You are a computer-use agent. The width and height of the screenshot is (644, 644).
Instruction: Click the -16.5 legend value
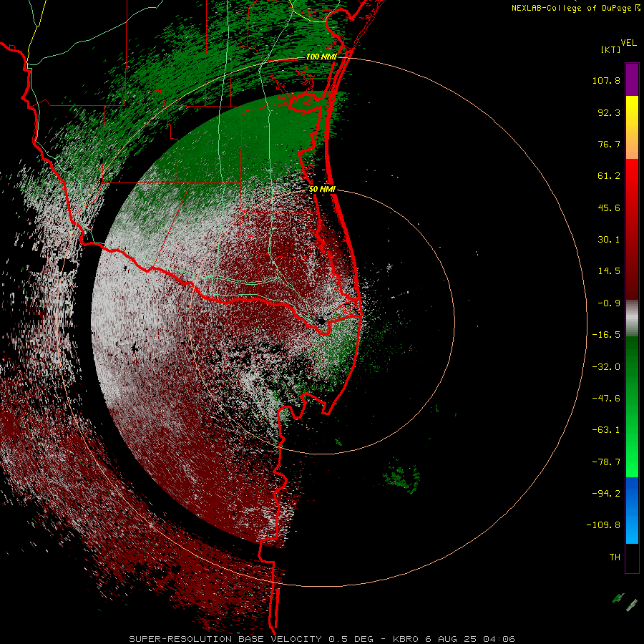[x=606, y=335]
